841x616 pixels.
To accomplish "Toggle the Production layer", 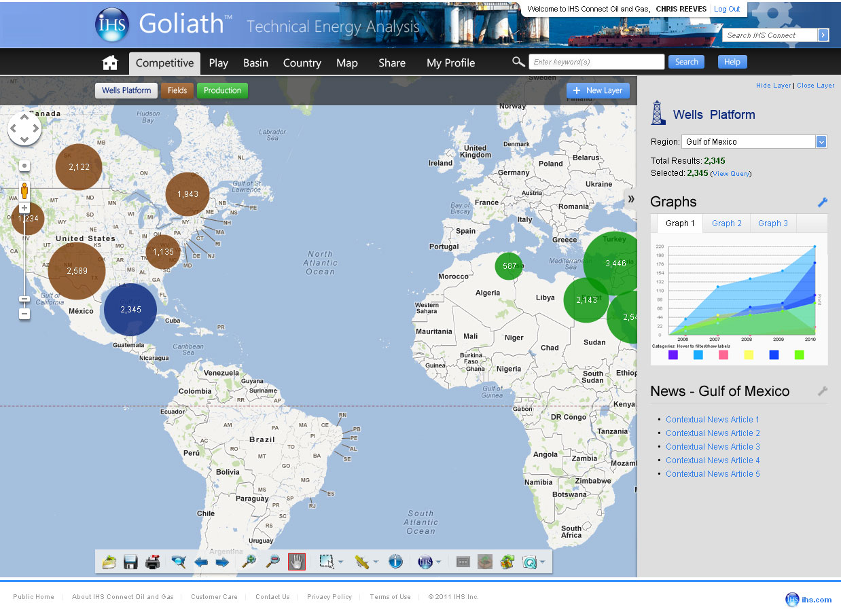I will click(x=222, y=90).
